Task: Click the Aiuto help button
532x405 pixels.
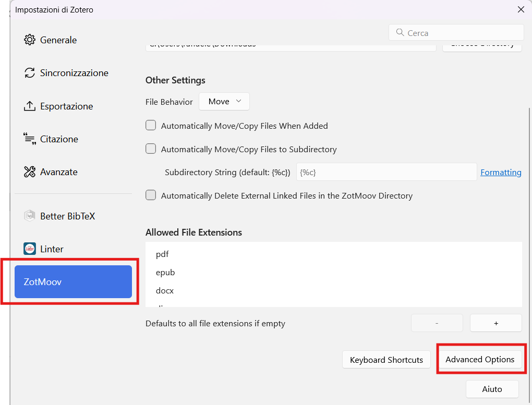Action: (492, 389)
